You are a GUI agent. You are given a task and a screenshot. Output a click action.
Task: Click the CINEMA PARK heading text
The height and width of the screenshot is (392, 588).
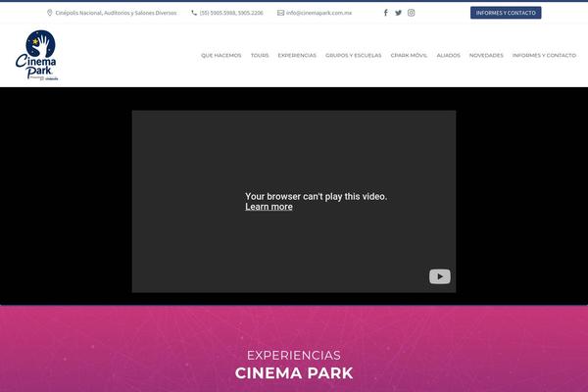point(294,373)
